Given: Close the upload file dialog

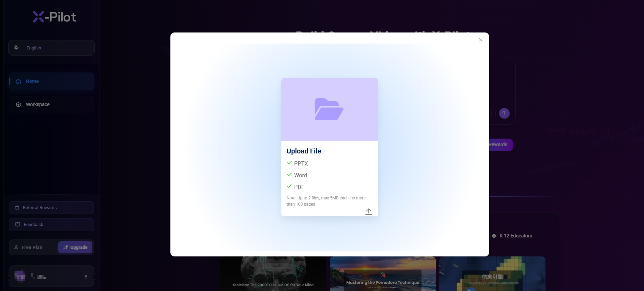Looking at the screenshot, I should (x=480, y=40).
